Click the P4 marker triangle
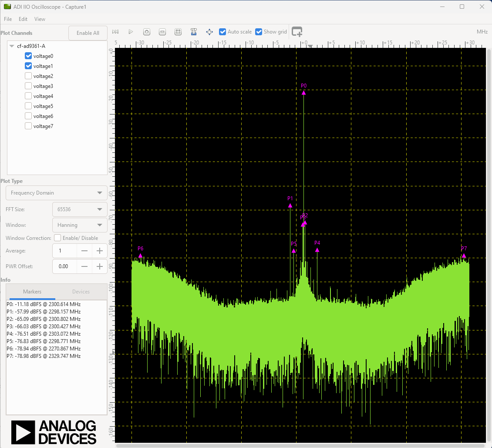 (x=317, y=250)
